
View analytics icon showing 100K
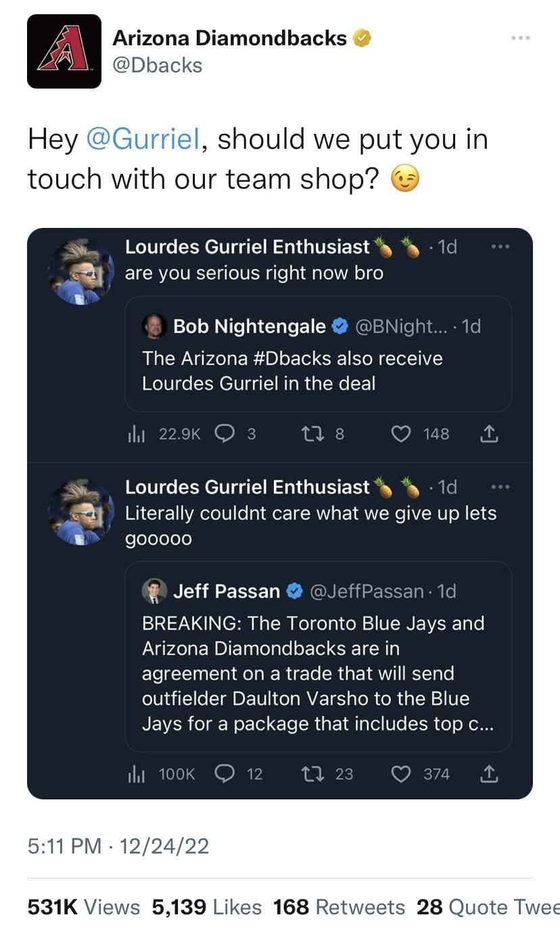tap(133, 774)
